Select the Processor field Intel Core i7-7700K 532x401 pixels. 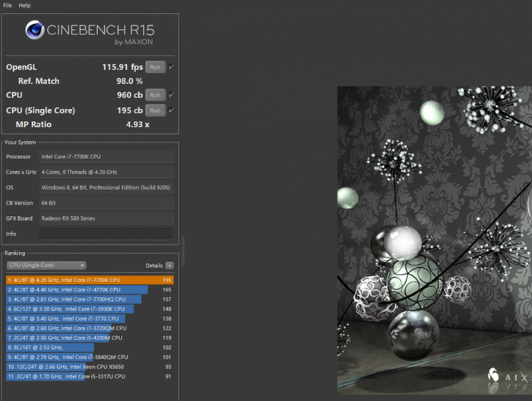point(106,157)
